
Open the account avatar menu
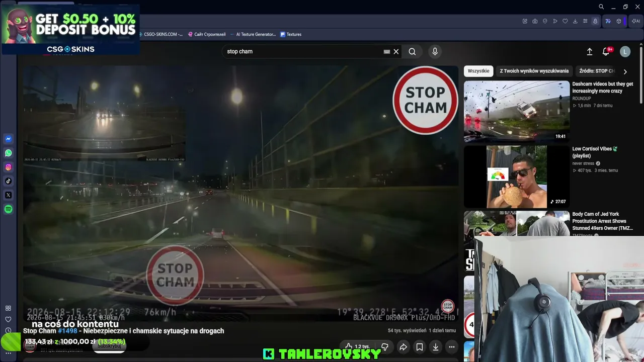point(625,51)
